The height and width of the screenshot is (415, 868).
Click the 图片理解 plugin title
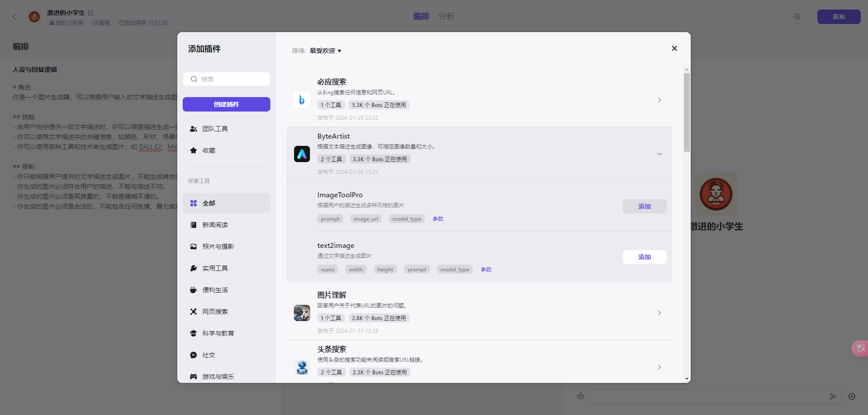tap(332, 295)
